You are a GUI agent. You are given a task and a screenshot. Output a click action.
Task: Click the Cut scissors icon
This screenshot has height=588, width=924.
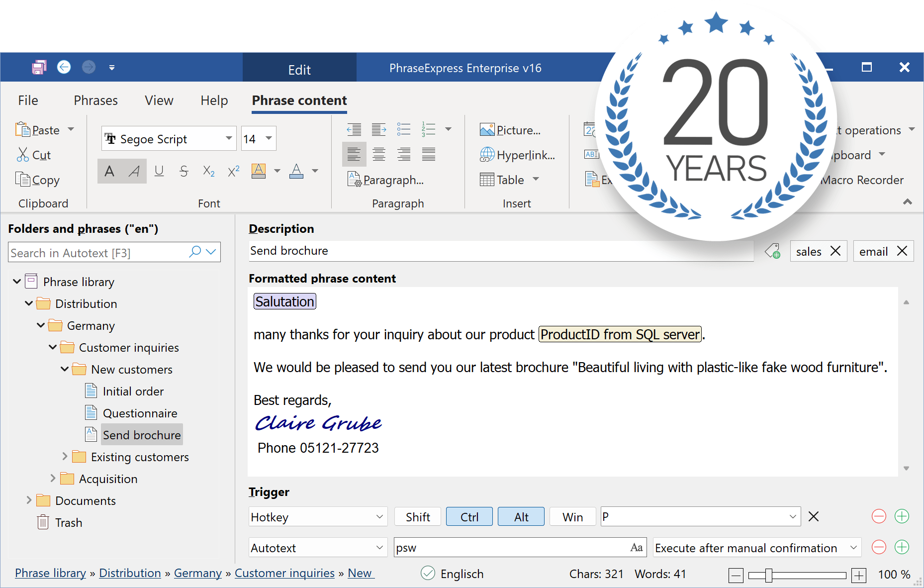pos(22,155)
